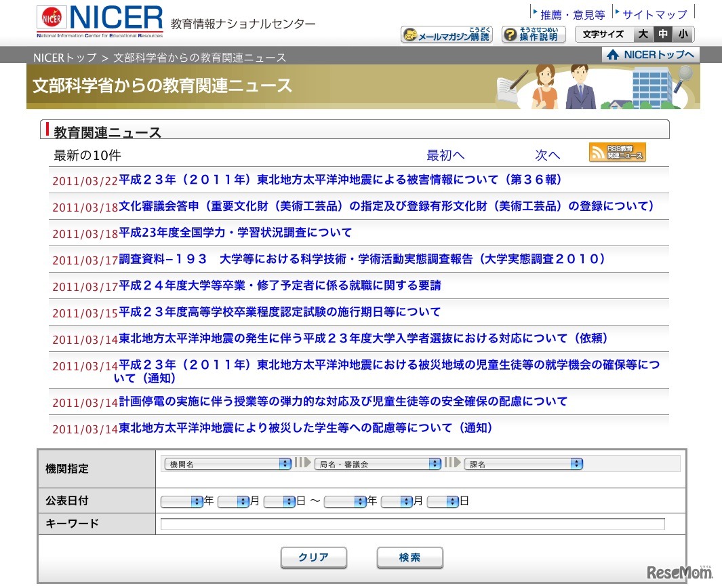Click inside the キーワード input field
This screenshot has width=722, height=588.
point(414,523)
